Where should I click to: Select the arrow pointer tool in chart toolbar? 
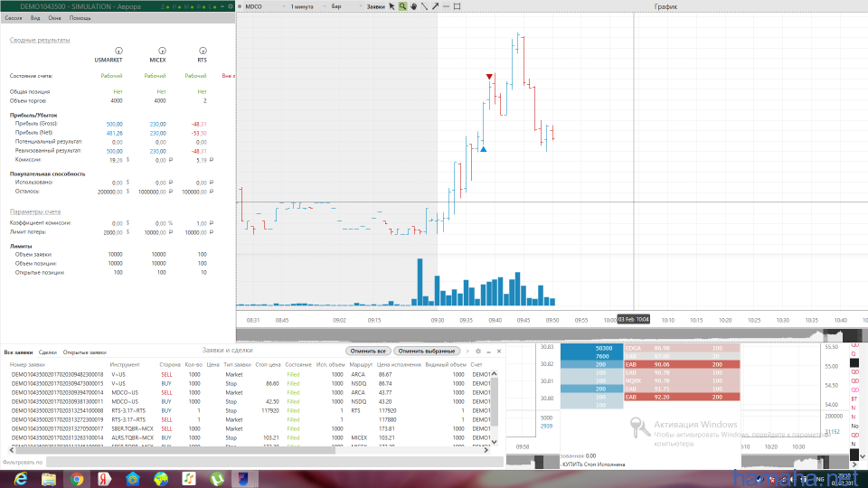[x=393, y=6]
